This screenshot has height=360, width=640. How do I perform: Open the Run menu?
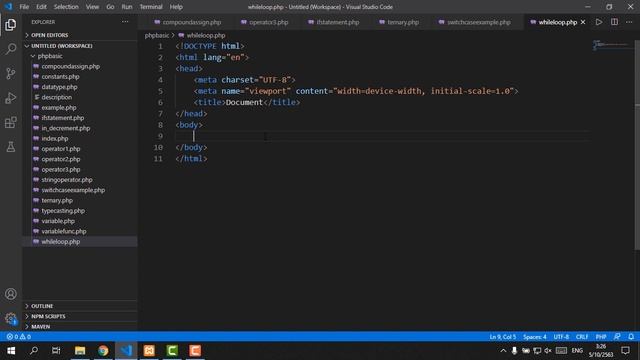[127, 7]
